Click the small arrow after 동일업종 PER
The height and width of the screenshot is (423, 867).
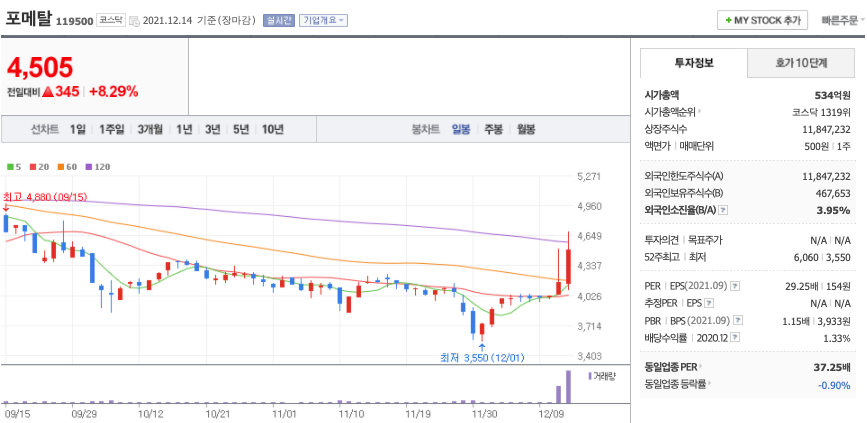(x=702, y=367)
